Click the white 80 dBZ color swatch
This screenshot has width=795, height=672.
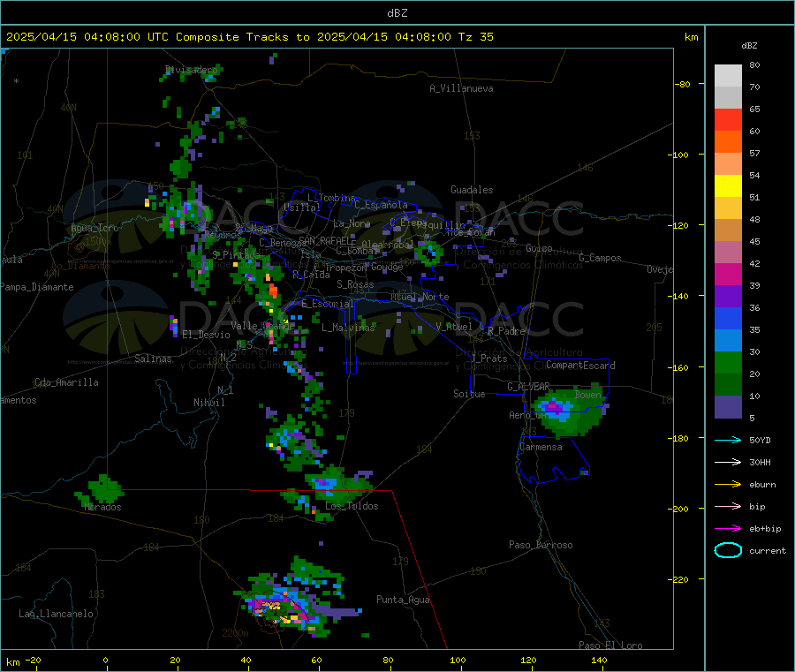point(728,76)
